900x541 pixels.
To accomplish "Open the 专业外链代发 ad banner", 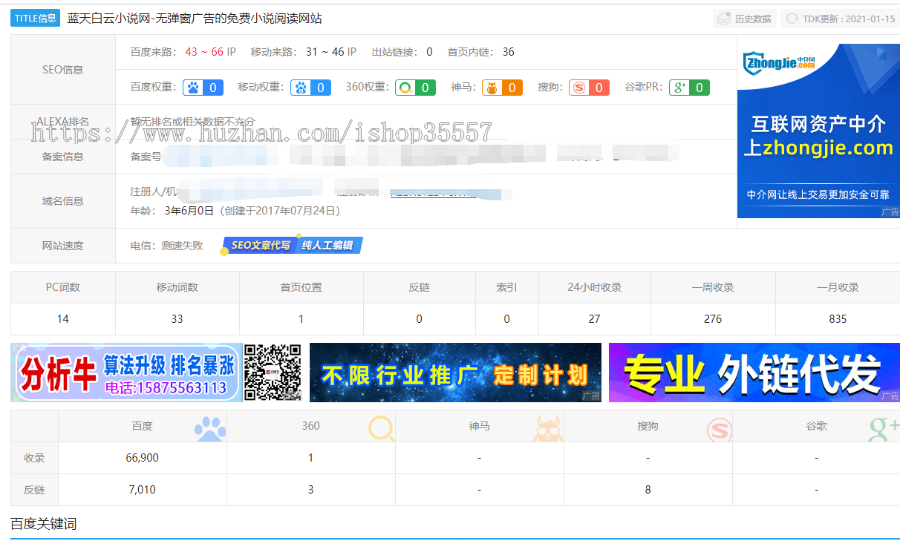I will (x=754, y=372).
